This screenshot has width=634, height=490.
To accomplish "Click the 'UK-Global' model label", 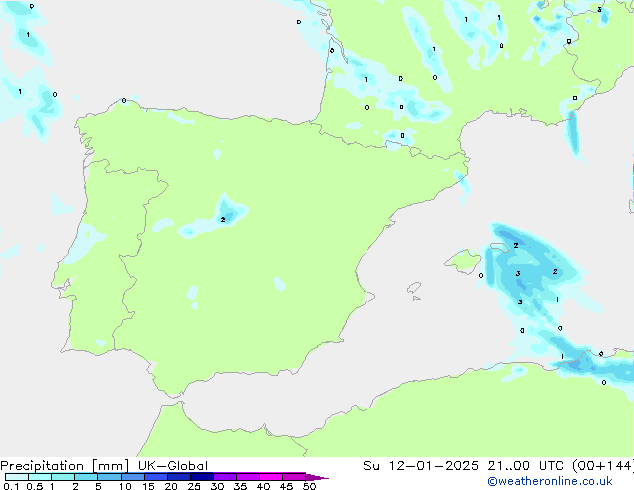I will 173,466.
